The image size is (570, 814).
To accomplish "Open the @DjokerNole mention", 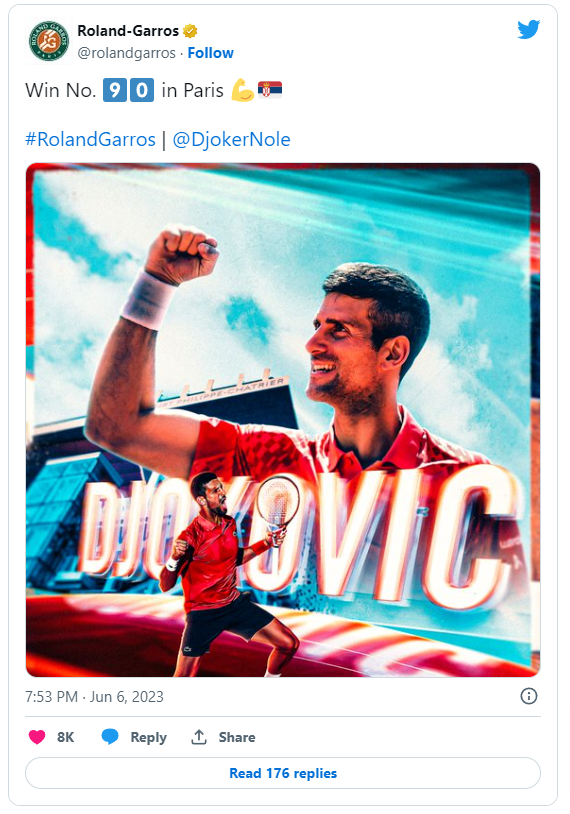I will pos(231,139).
